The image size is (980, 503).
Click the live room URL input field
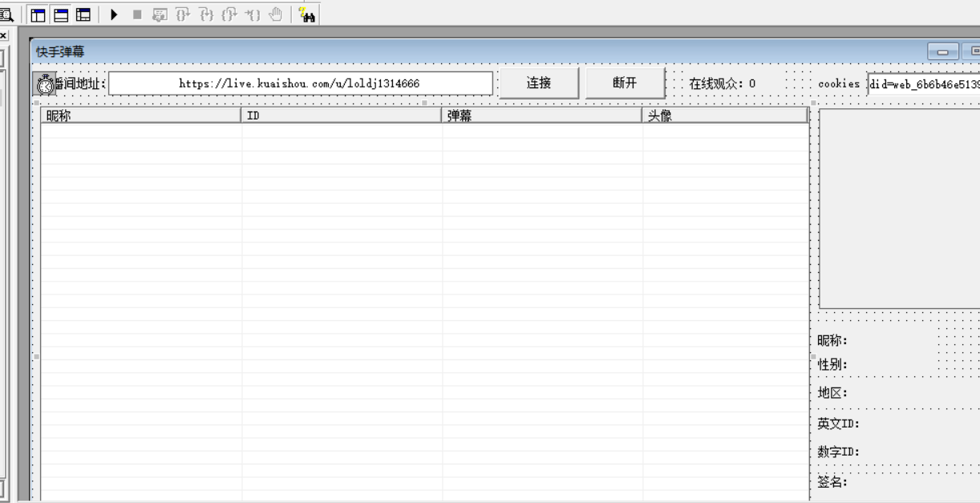pos(301,83)
